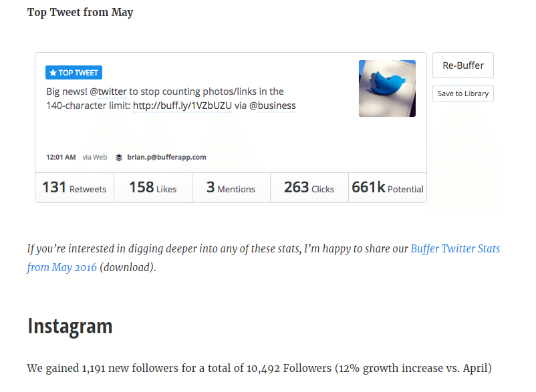This screenshot has height=392, width=536.
Task: Open the Twitter bird thumbnail image
Action: click(387, 88)
